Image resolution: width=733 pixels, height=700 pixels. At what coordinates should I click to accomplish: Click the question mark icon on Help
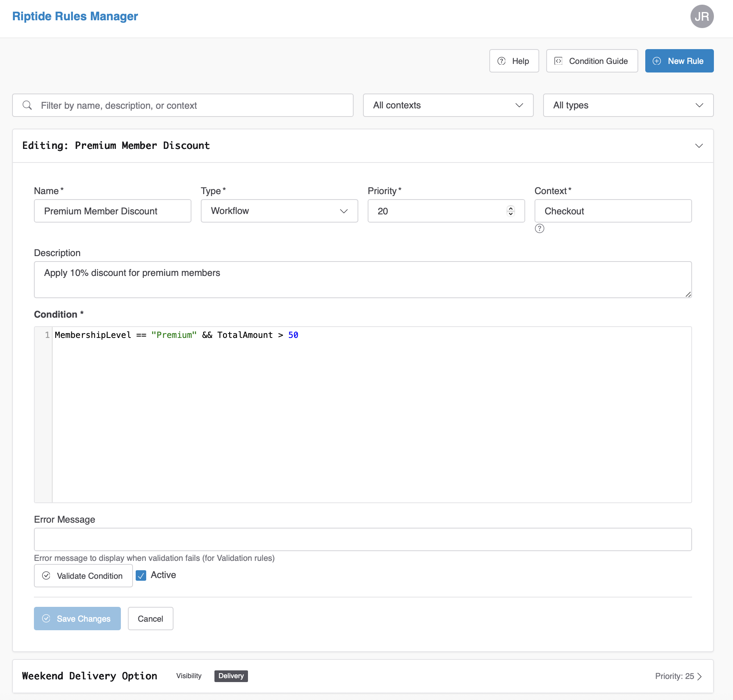[x=501, y=61]
